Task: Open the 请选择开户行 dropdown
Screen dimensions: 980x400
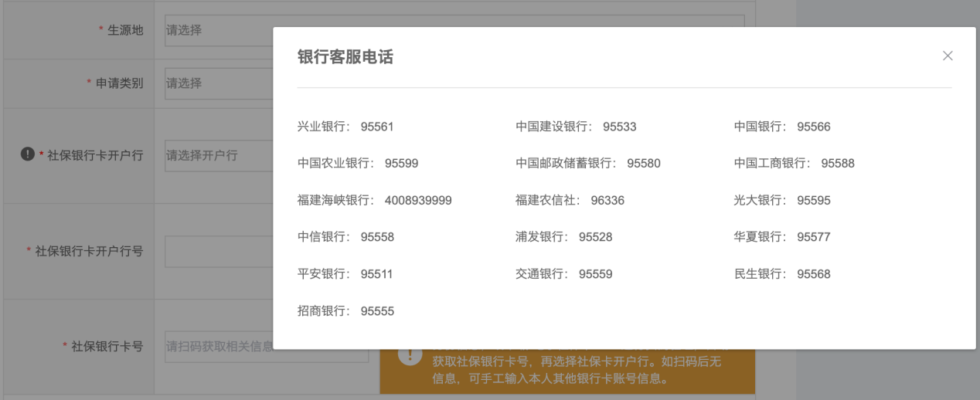Action: click(x=219, y=155)
